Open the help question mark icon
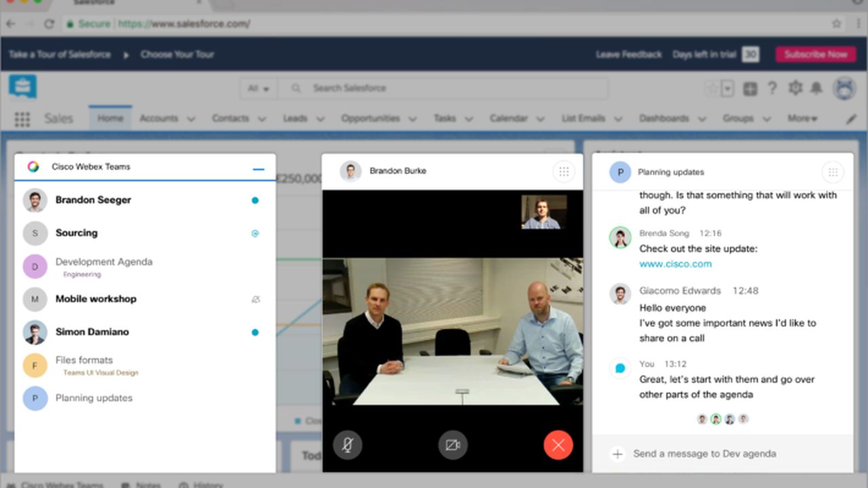 pyautogui.click(x=772, y=88)
